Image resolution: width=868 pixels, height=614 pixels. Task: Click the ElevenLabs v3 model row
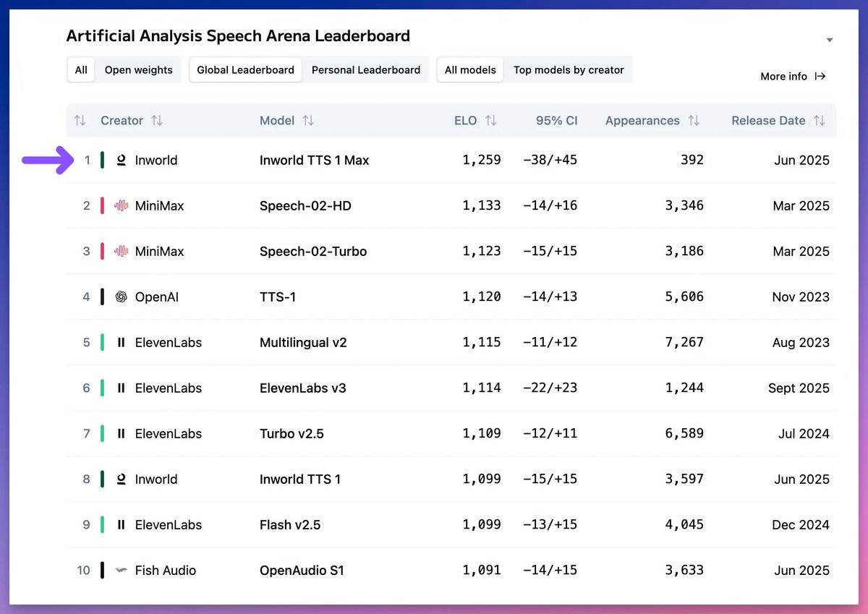tap(451, 388)
